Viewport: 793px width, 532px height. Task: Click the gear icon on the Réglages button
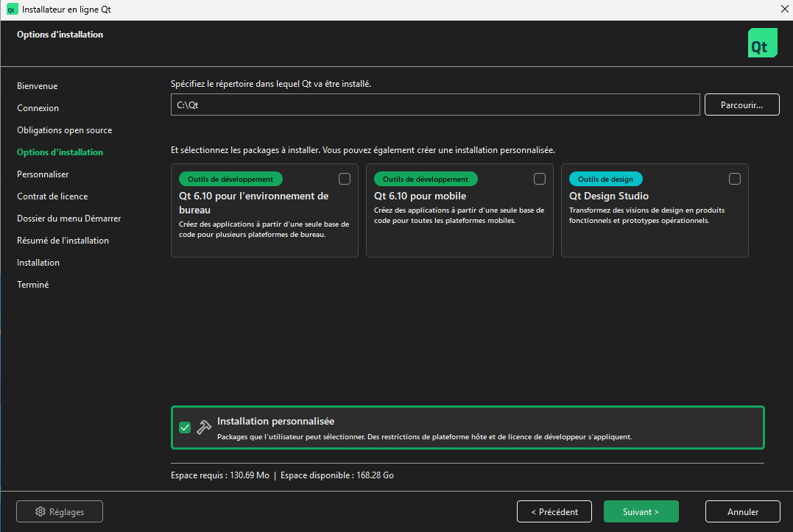(x=40, y=511)
